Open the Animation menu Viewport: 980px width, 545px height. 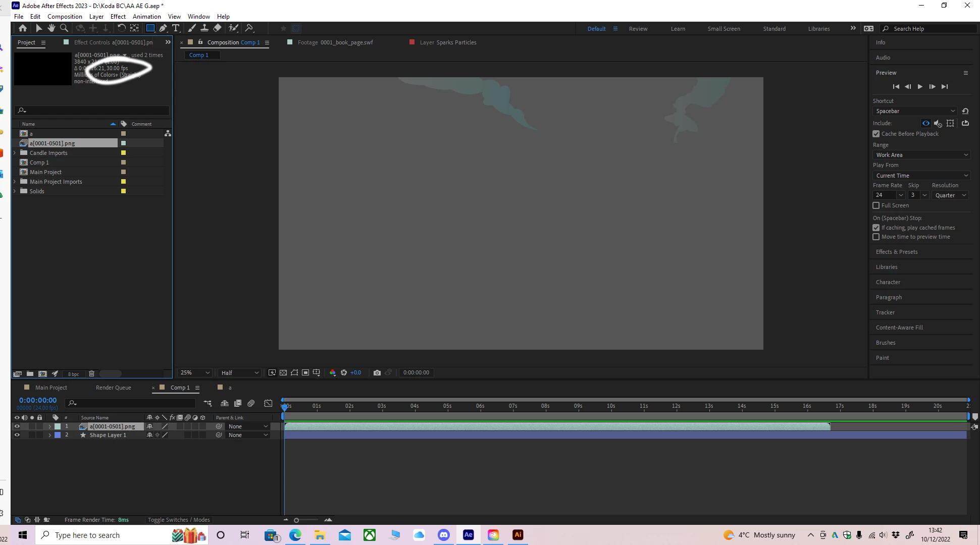(146, 16)
